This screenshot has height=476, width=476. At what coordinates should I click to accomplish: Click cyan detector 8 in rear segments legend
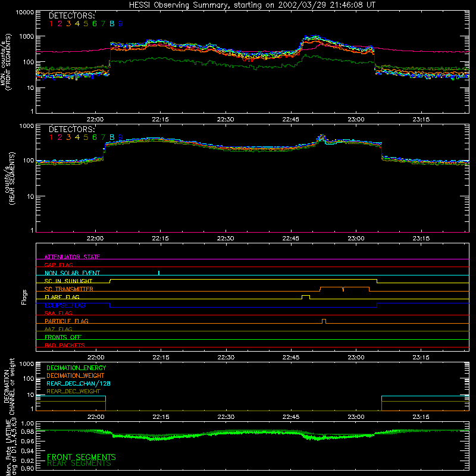pos(112,137)
